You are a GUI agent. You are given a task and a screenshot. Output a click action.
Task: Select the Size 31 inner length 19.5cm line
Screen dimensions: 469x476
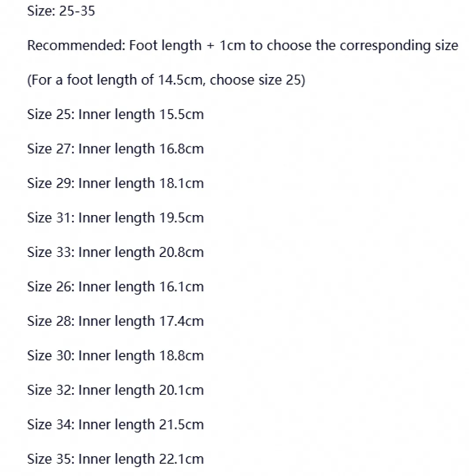tap(115, 218)
